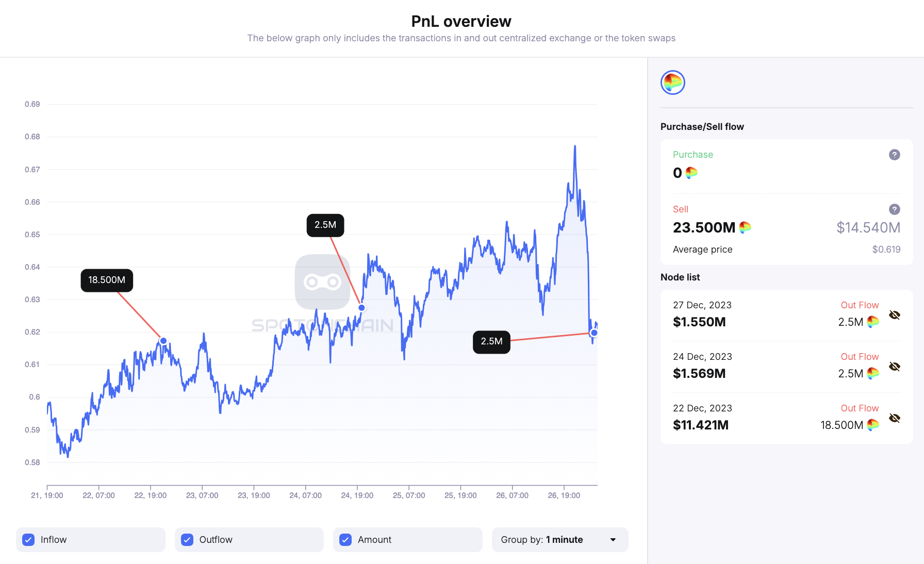Uncheck the Inflow checkbox

[x=28, y=540]
